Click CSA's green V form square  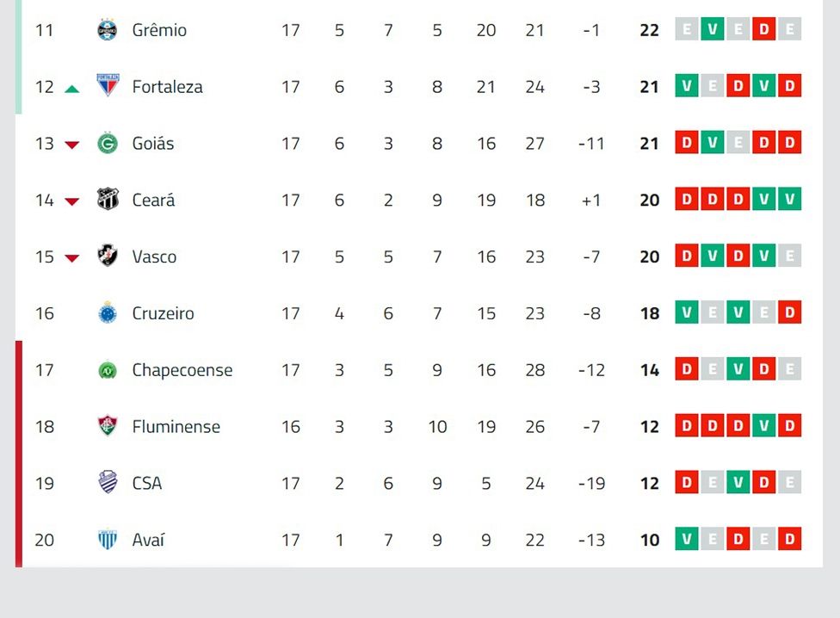737,482
